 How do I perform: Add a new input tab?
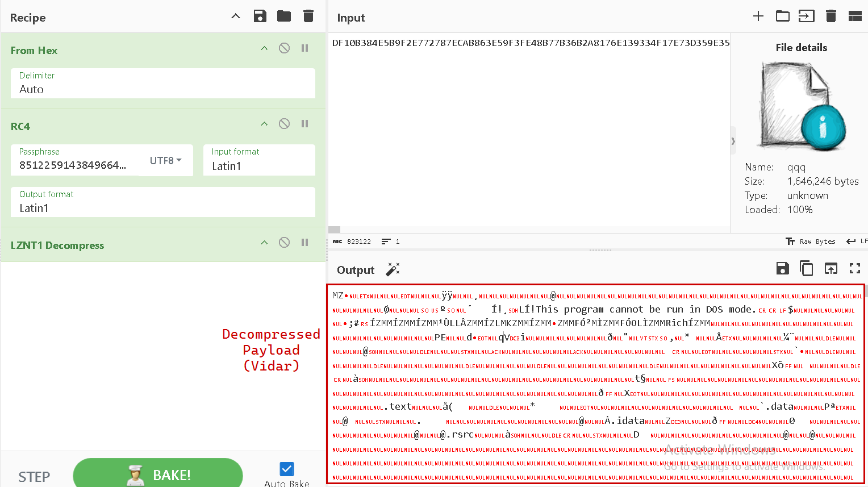pyautogui.click(x=758, y=16)
